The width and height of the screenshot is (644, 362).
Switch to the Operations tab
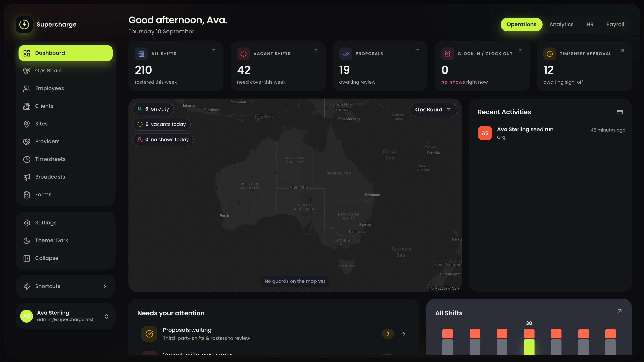[521, 25]
